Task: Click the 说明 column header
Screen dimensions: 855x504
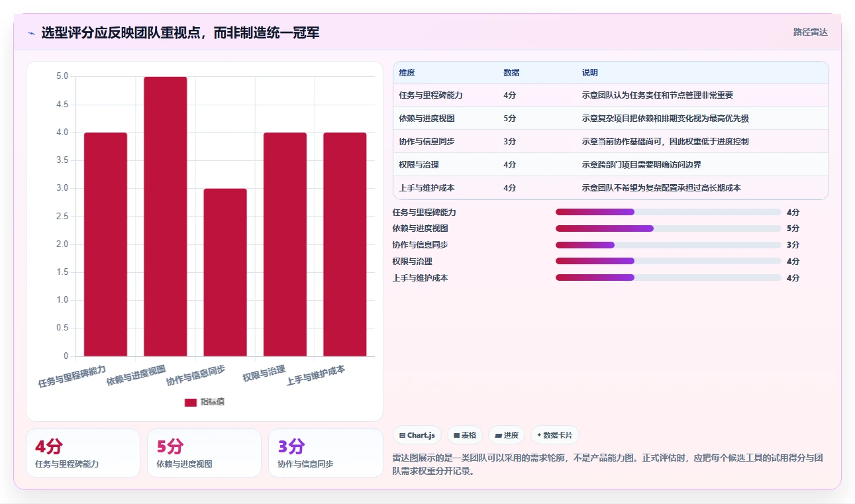Action: 590,73
